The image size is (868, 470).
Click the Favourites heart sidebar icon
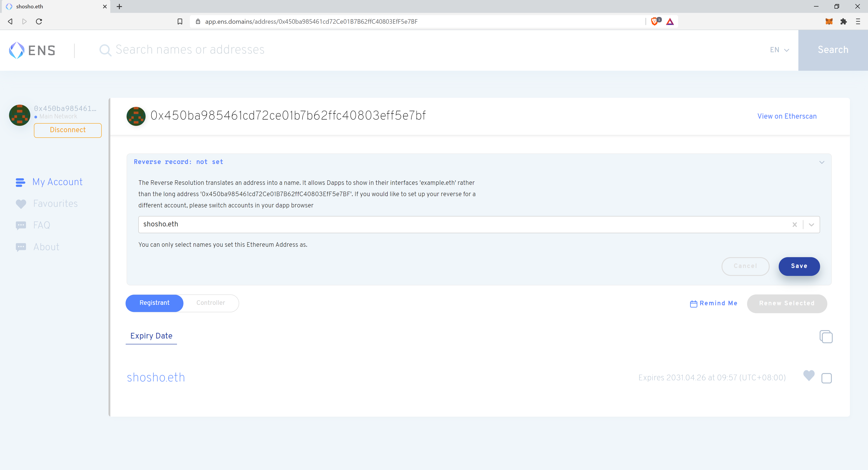(x=21, y=204)
